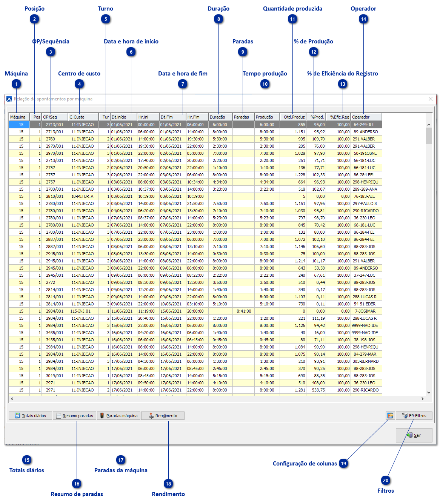This screenshot has height=504, width=440.
Task: Select operator cell 54-51-EDER
Action: point(366,304)
